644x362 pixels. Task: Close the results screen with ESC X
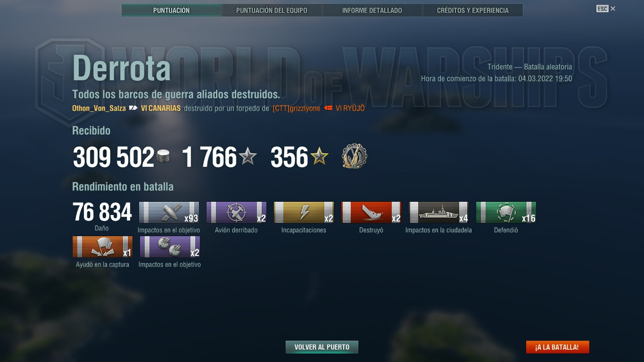tap(606, 9)
